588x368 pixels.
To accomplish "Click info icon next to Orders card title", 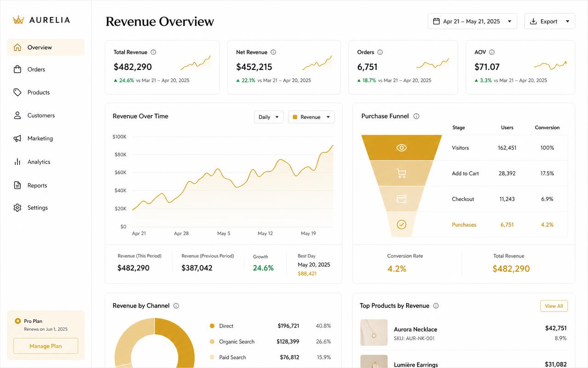I will (380, 52).
